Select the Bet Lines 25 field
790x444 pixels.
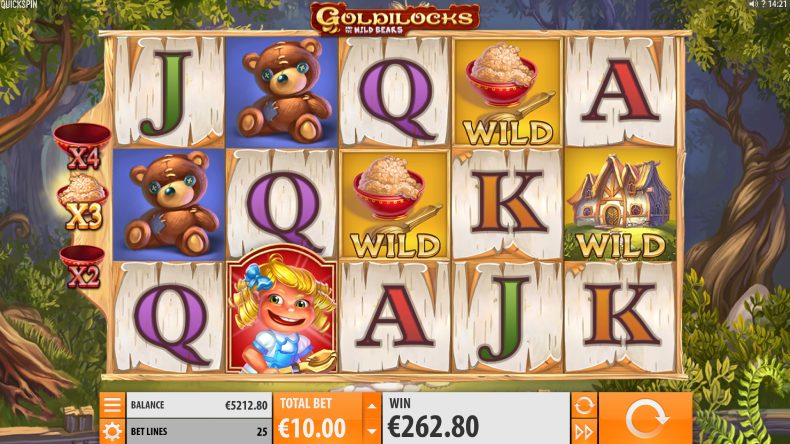pyautogui.click(x=199, y=431)
